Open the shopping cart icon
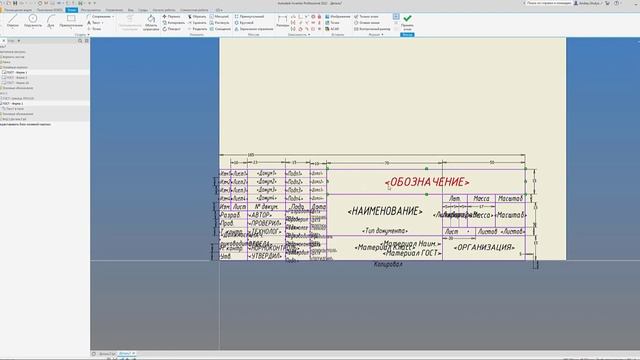Image resolution: width=640 pixels, height=360 pixels. 607,3
